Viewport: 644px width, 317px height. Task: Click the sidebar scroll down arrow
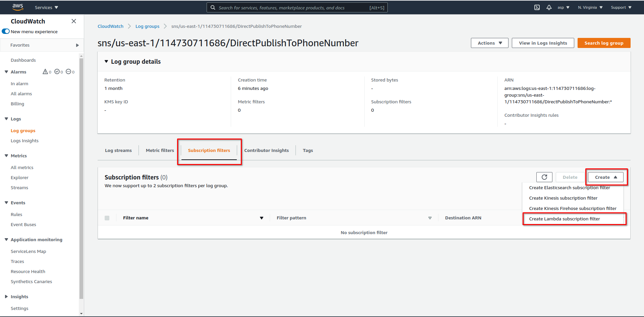(81, 314)
